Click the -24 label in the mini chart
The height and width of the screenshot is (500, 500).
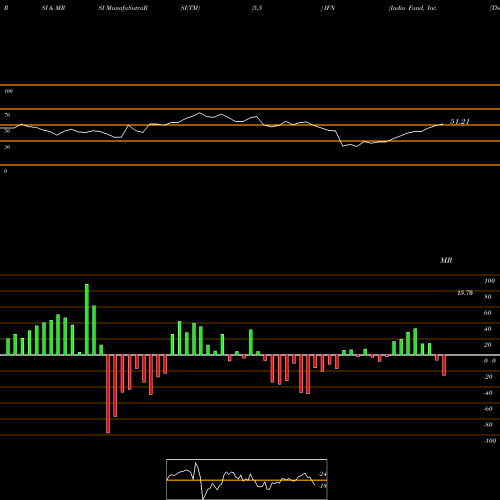[322, 474]
